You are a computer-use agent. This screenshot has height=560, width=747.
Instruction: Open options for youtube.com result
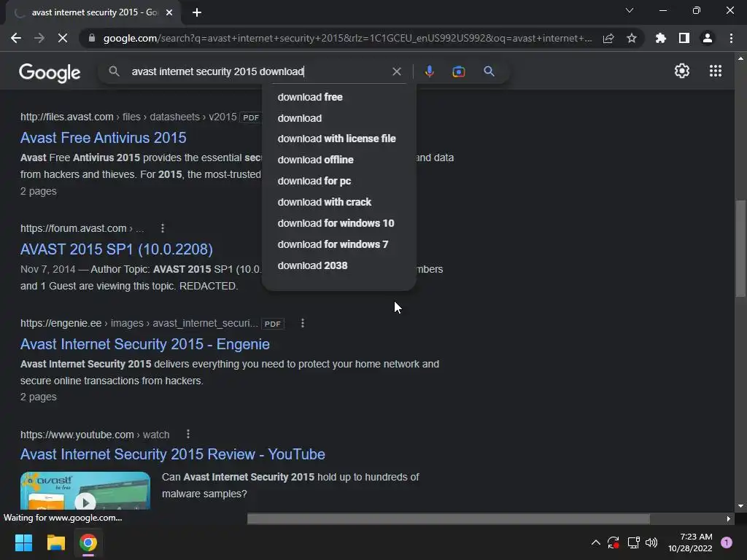(x=188, y=435)
